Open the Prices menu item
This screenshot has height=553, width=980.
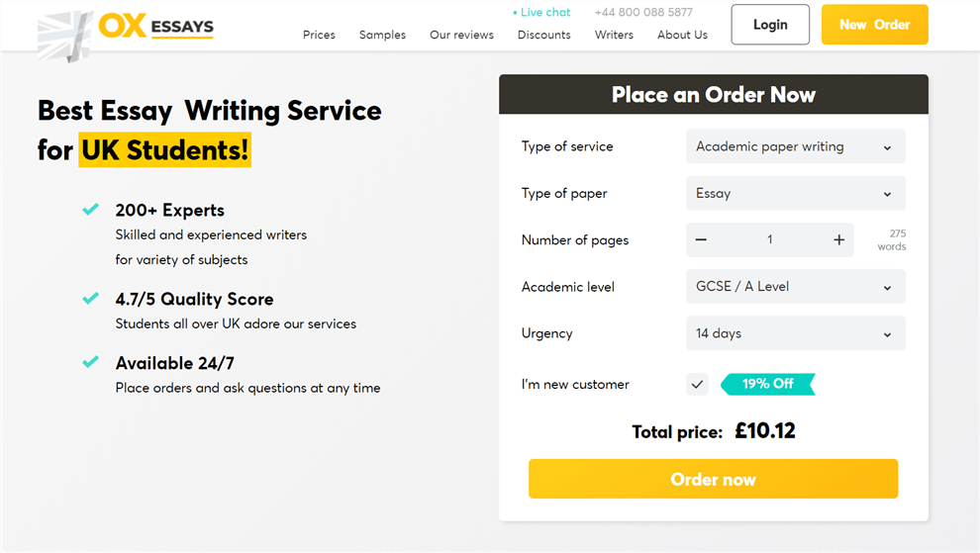(319, 35)
